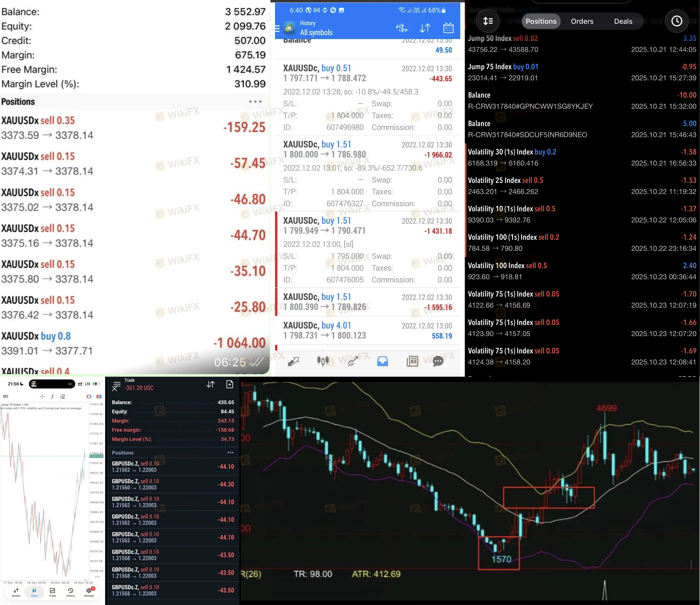Open the clock history button
This screenshot has width=700, height=605.
(676, 21)
